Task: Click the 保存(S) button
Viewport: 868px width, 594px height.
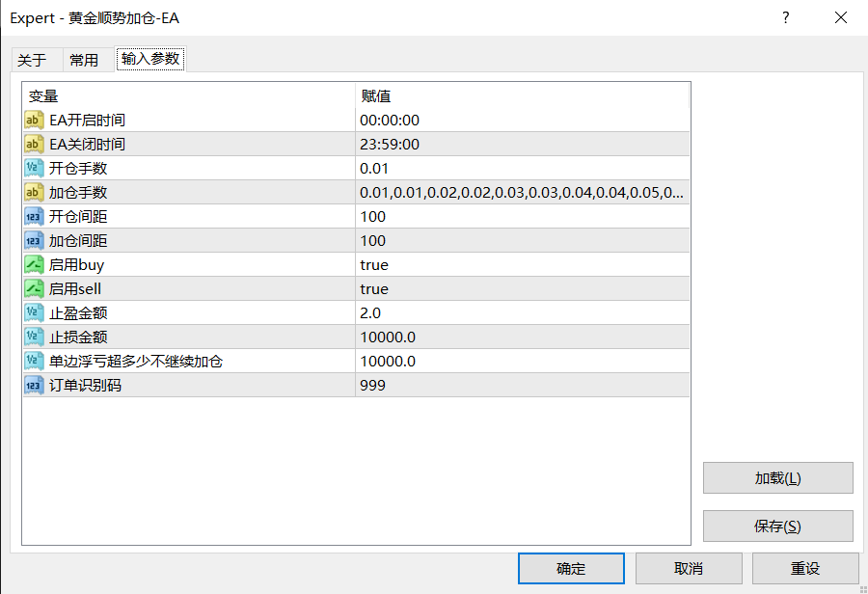Action: 777,526
